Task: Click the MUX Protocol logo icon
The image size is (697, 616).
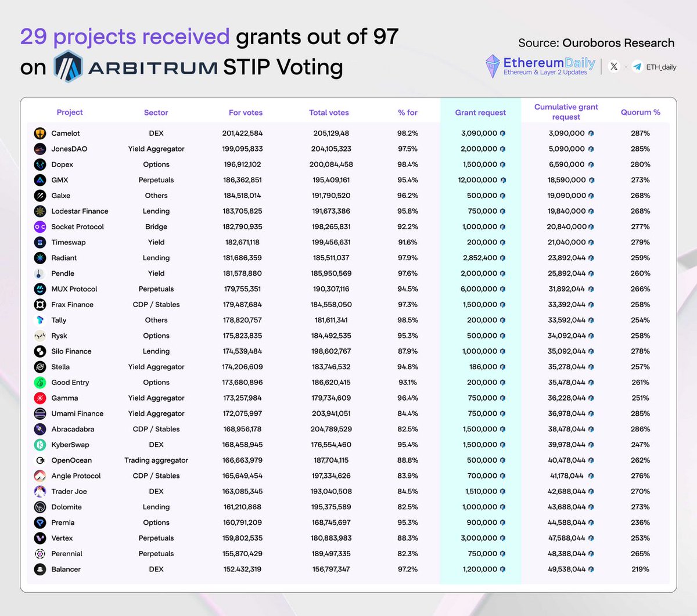Action: (39, 289)
